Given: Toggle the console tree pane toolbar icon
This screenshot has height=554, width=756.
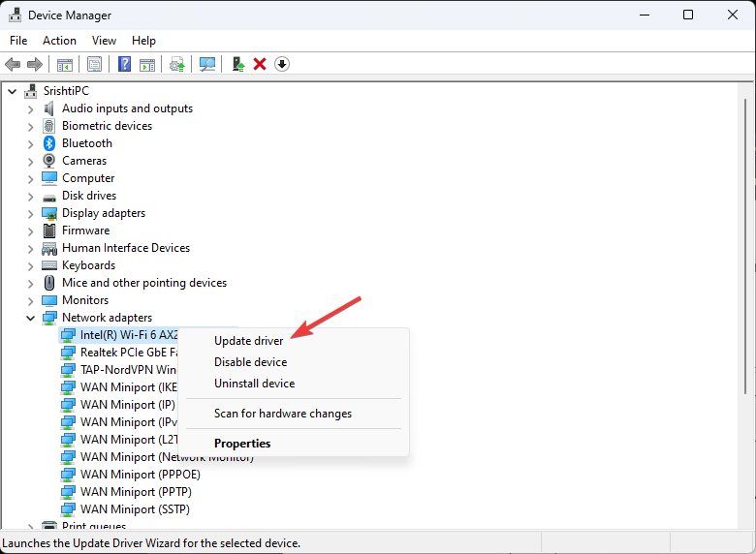Looking at the screenshot, I should pyautogui.click(x=65, y=64).
